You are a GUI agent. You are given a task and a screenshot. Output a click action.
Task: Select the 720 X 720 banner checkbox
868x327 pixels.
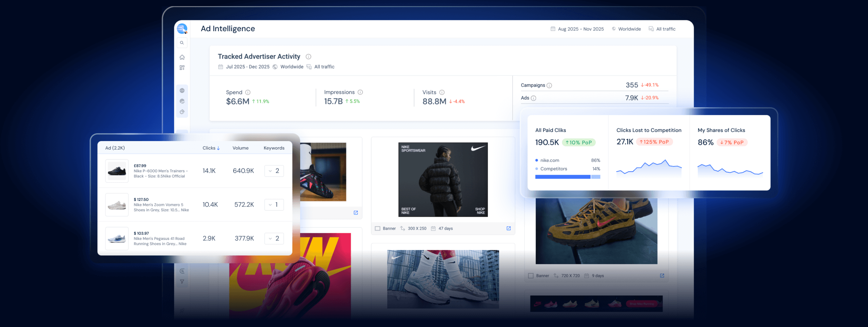click(x=531, y=276)
